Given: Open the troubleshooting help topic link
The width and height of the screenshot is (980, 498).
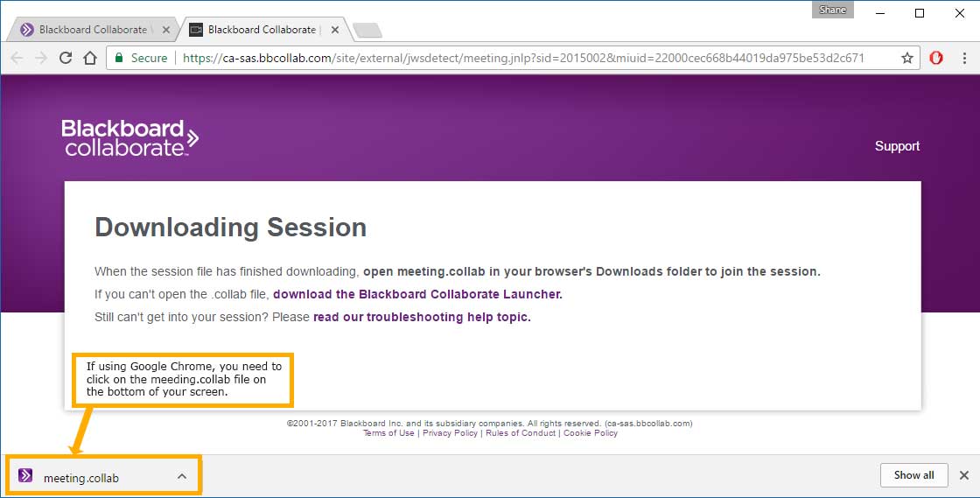Looking at the screenshot, I should coord(422,317).
